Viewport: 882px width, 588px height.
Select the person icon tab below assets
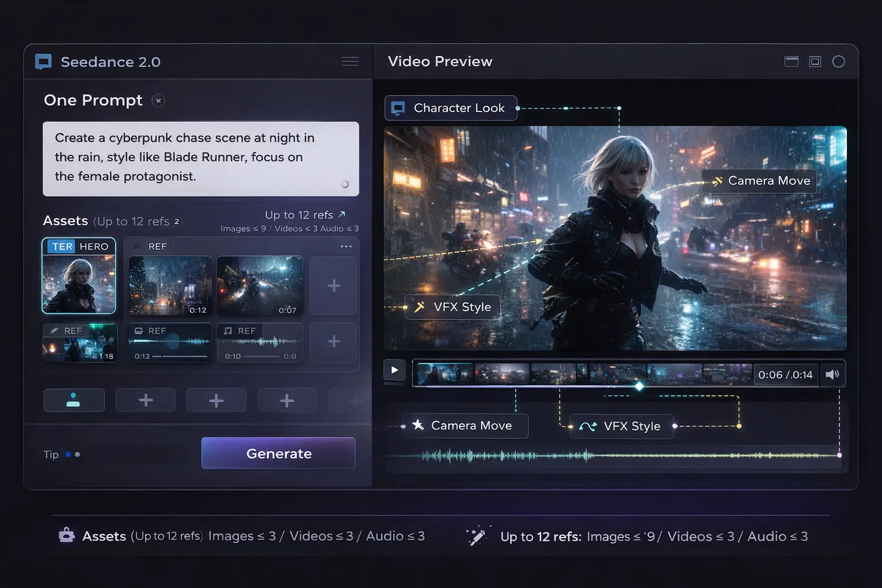[74, 400]
